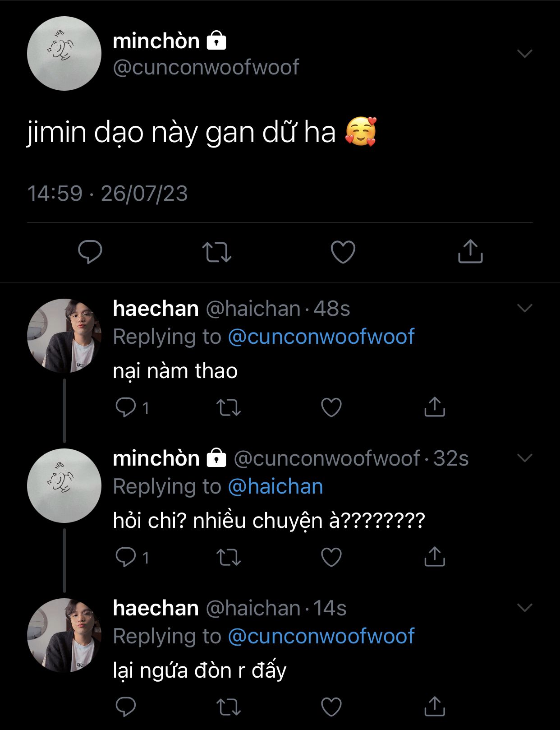The height and width of the screenshot is (730, 560).
Task: Share the "nại nàm thao" reply
Action: click(x=435, y=407)
